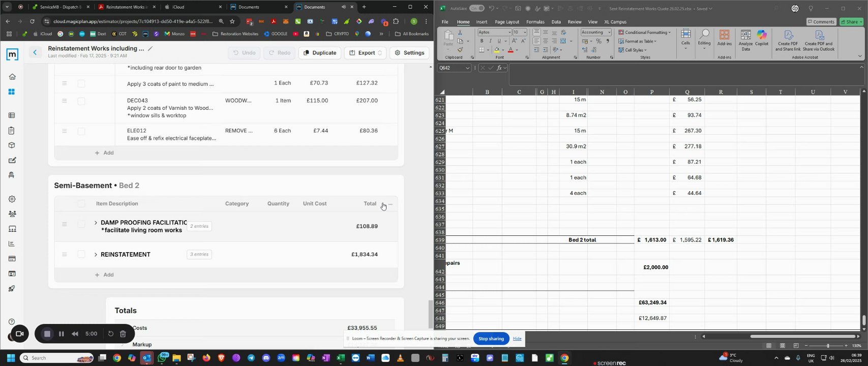Open Cell Styles dropdown

tap(633, 50)
